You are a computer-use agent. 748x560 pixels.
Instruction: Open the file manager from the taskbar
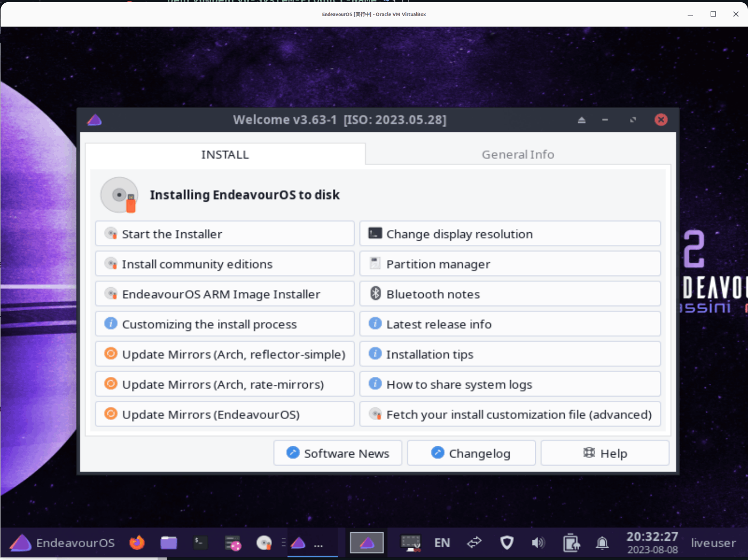tap(169, 543)
